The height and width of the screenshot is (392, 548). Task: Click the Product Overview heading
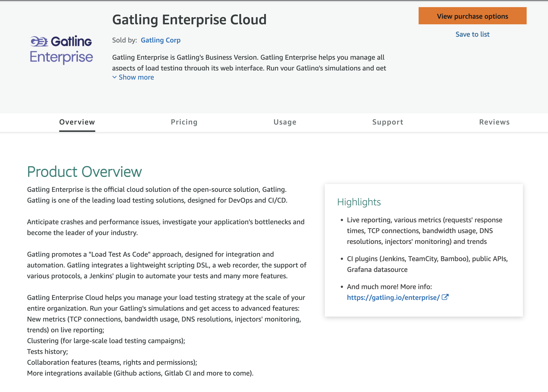click(x=84, y=172)
